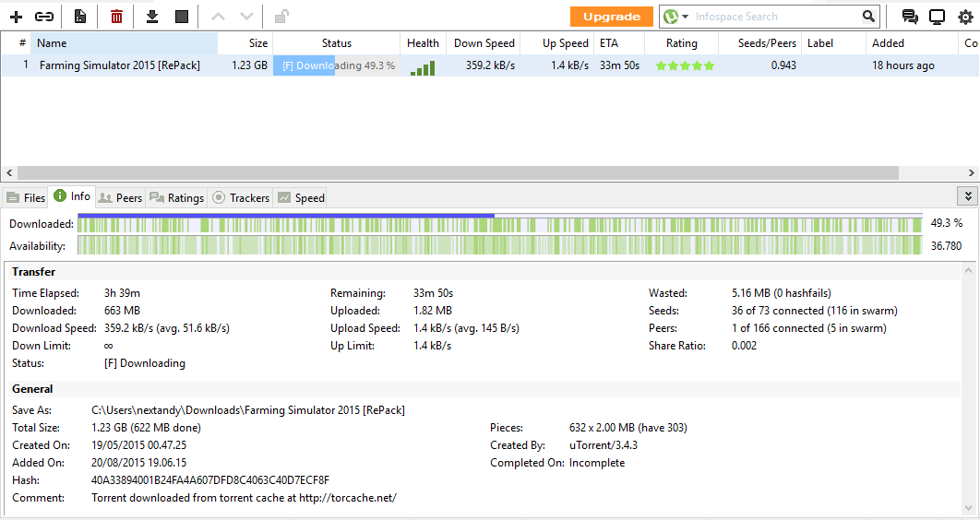Click the orange Upgrade button
Image resolution: width=980 pixels, height=520 pixels.
(x=611, y=17)
